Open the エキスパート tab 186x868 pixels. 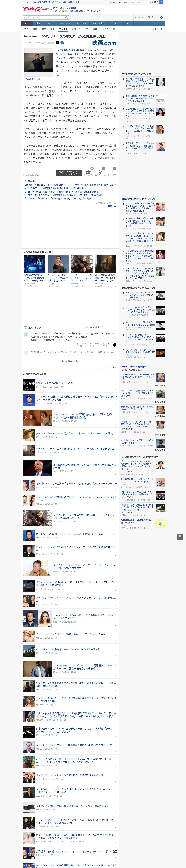pyautogui.click(x=64, y=24)
